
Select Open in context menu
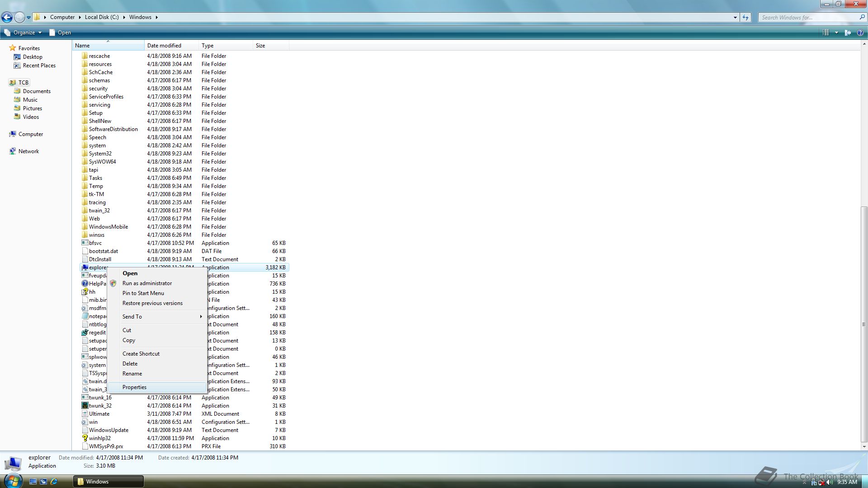[x=157, y=273]
